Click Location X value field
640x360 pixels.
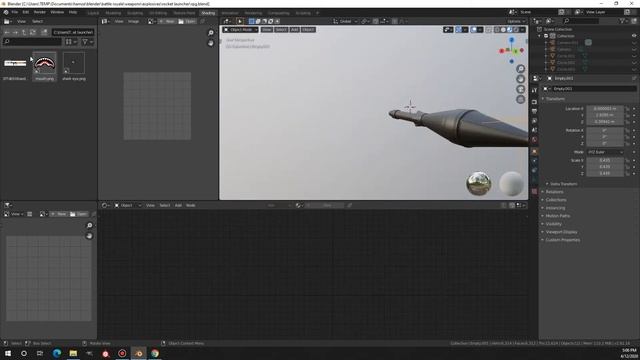[604, 109]
